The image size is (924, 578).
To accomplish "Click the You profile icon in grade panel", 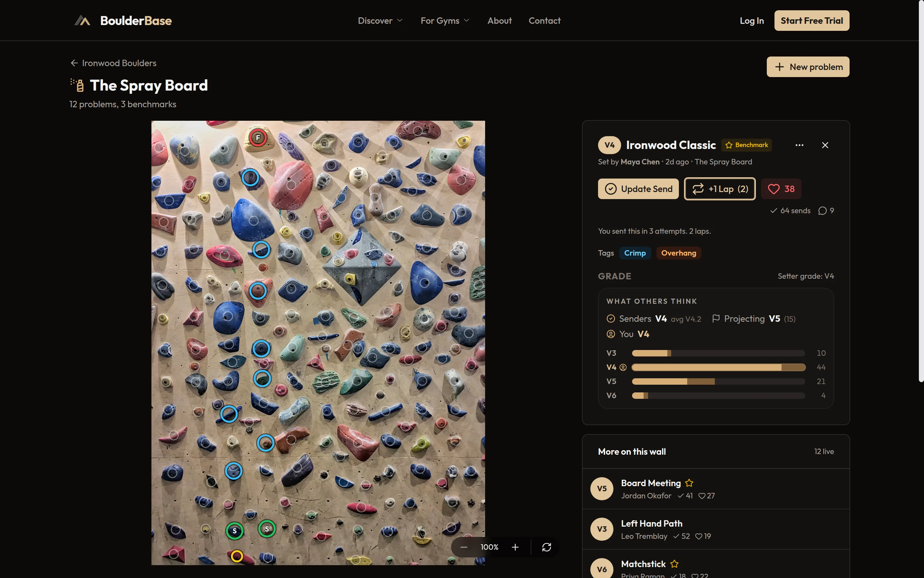I will point(611,334).
